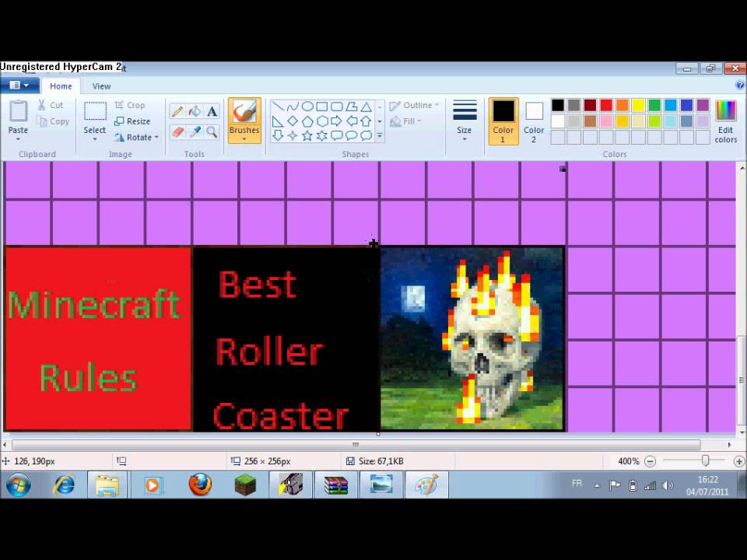
Task: Choose the Hexagon shape
Action: click(322, 121)
